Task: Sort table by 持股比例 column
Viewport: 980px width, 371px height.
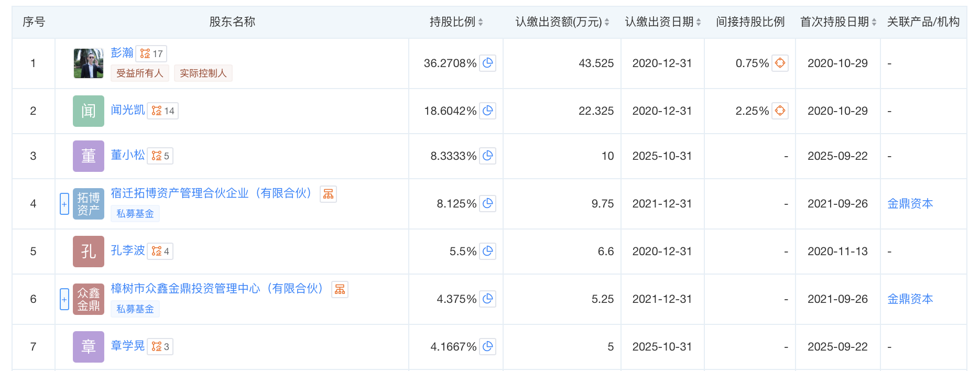Action: (481, 22)
